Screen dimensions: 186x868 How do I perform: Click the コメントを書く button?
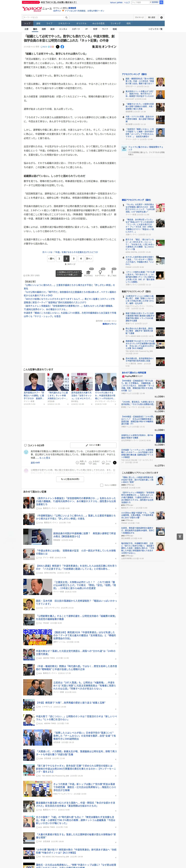pyautogui.click(x=93, y=445)
